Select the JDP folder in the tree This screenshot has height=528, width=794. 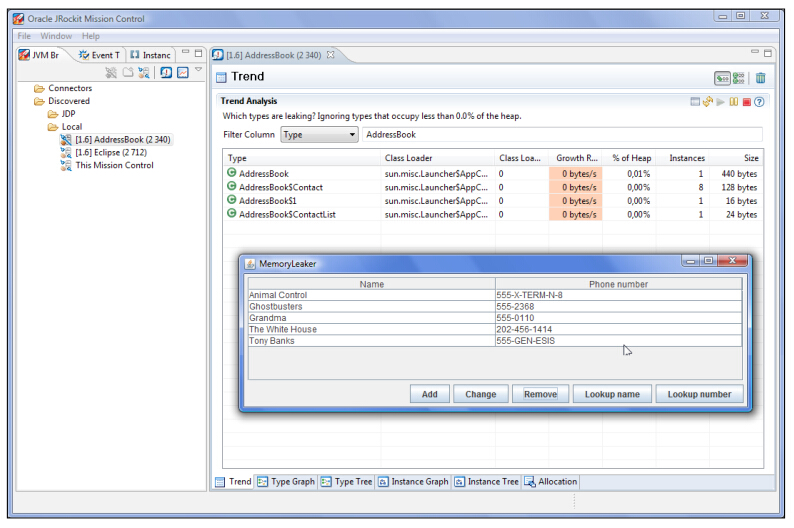tap(62, 114)
